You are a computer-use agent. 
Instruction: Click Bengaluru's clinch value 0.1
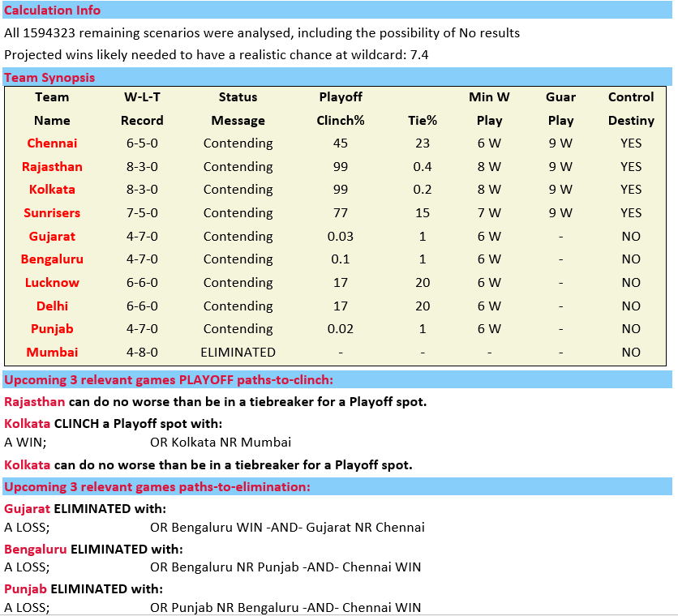coord(341,259)
